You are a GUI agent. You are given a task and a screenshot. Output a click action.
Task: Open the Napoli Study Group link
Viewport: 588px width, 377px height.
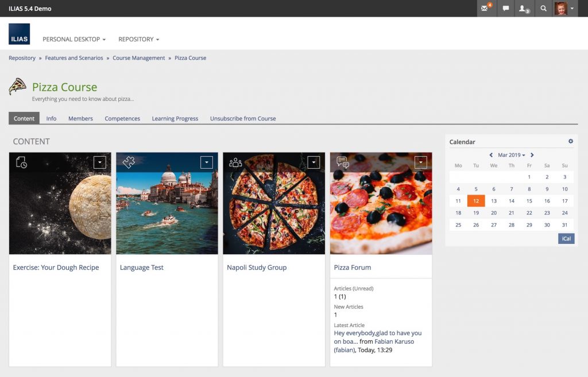coord(257,267)
